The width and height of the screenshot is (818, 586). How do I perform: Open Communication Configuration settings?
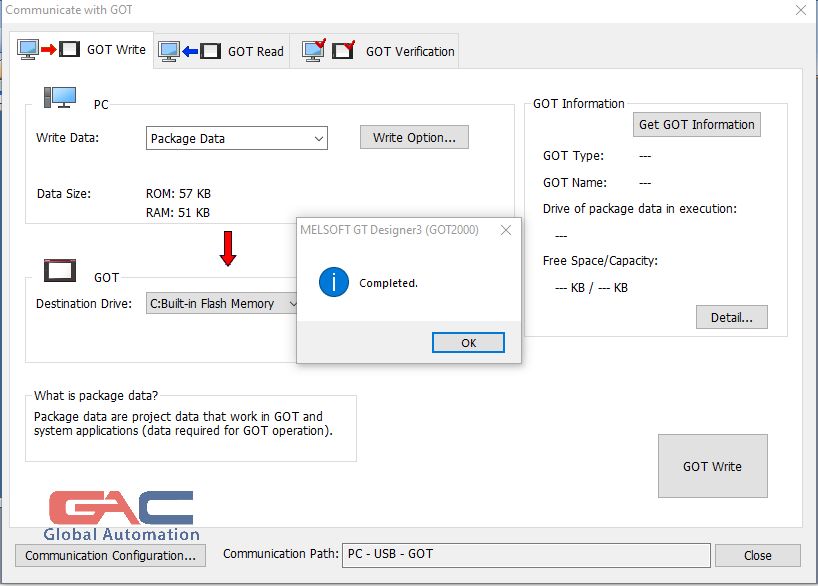click(111, 555)
